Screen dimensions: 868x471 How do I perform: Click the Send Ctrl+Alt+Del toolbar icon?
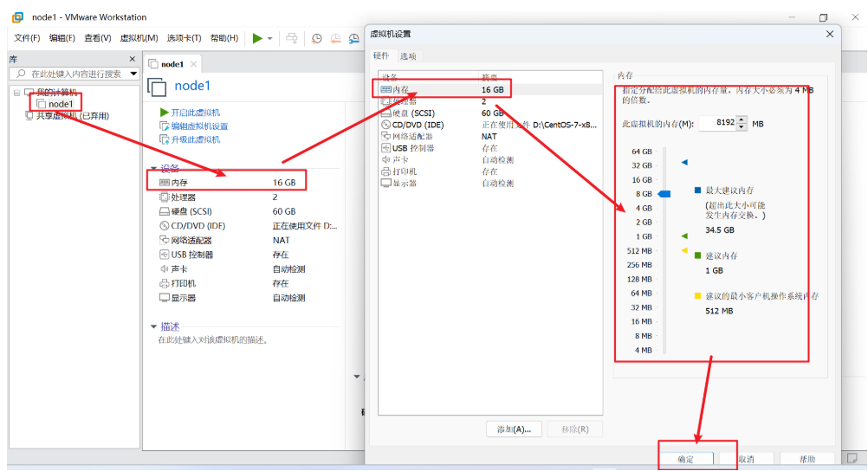point(292,38)
